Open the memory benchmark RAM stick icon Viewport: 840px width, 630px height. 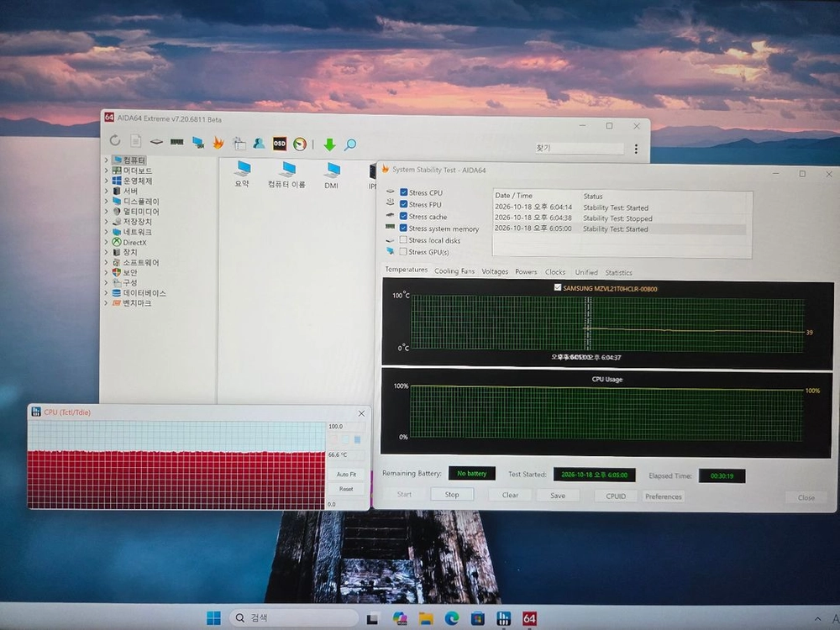tap(176, 142)
